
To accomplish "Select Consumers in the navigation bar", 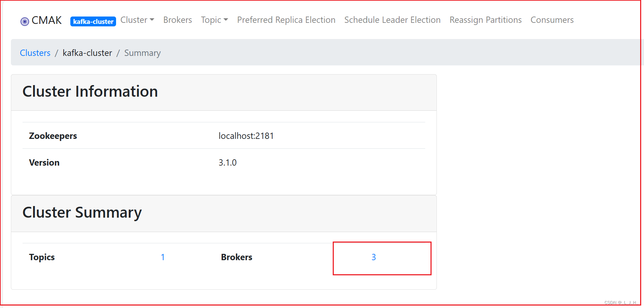I will (551, 20).
